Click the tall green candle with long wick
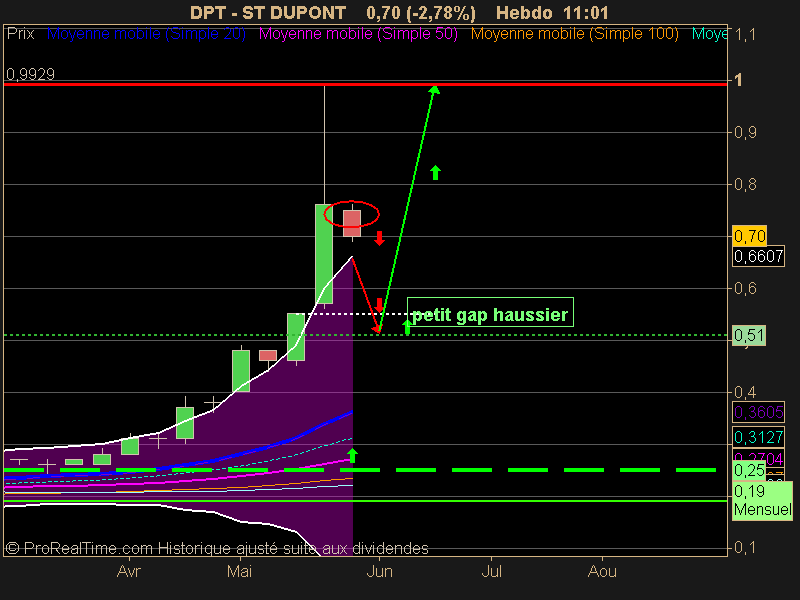 (x=324, y=254)
